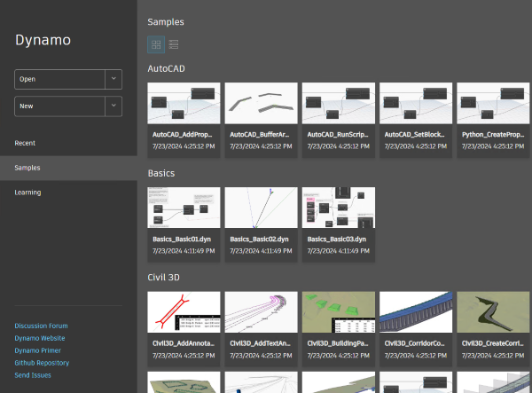Viewport: 532px width, 393px height.
Task: Click the Civil 3D section heading
Action: tap(163, 278)
